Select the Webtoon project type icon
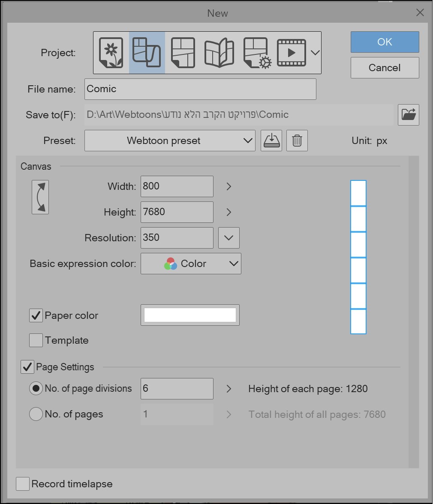This screenshot has height=504, width=433. (147, 52)
